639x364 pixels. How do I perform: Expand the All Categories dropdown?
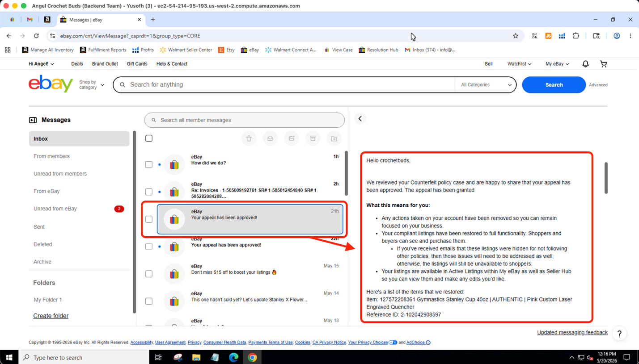pyautogui.click(x=486, y=85)
